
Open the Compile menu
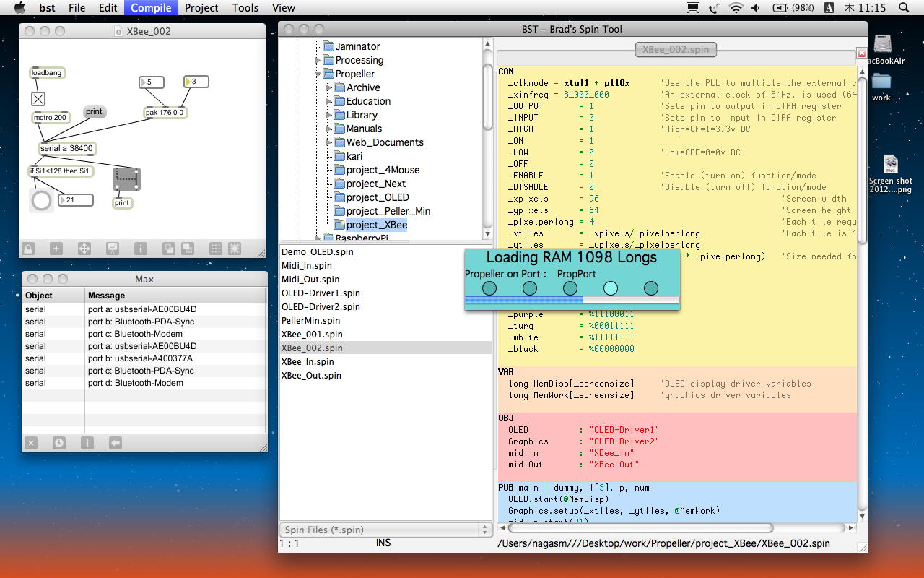coord(151,8)
